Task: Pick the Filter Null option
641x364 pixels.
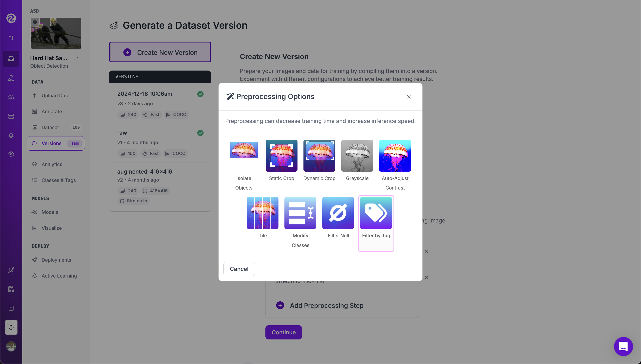Action: pos(338,213)
